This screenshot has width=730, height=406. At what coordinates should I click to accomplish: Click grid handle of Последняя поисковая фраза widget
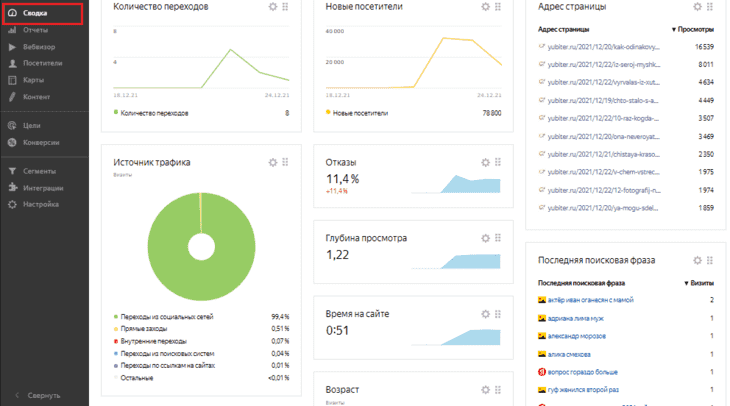(710, 260)
